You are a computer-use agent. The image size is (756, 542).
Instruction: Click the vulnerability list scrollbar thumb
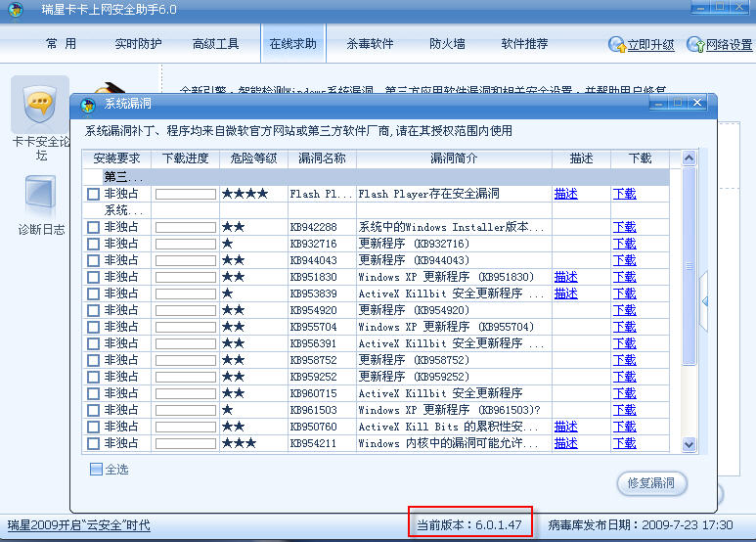689,266
